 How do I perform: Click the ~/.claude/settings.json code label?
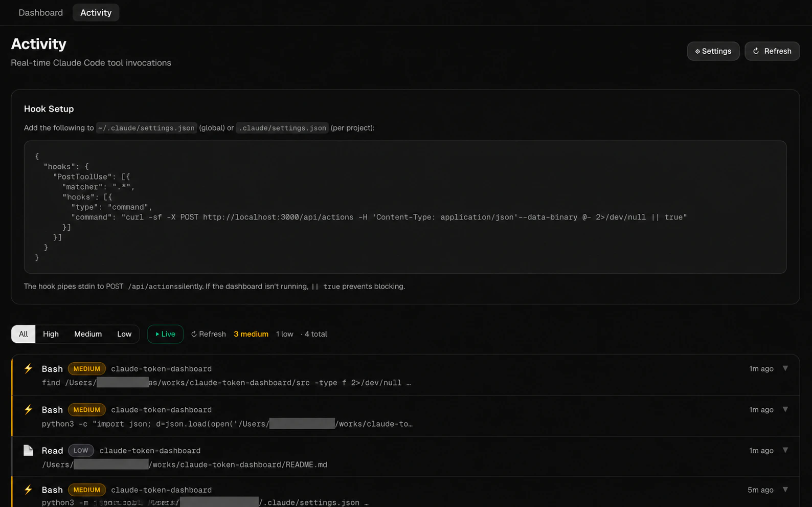[x=146, y=128]
